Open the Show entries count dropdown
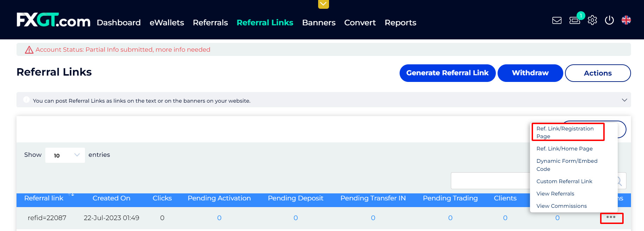 point(65,155)
